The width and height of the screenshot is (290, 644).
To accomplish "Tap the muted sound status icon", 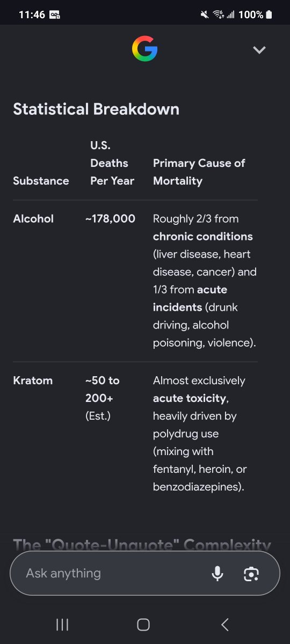I will point(204,15).
